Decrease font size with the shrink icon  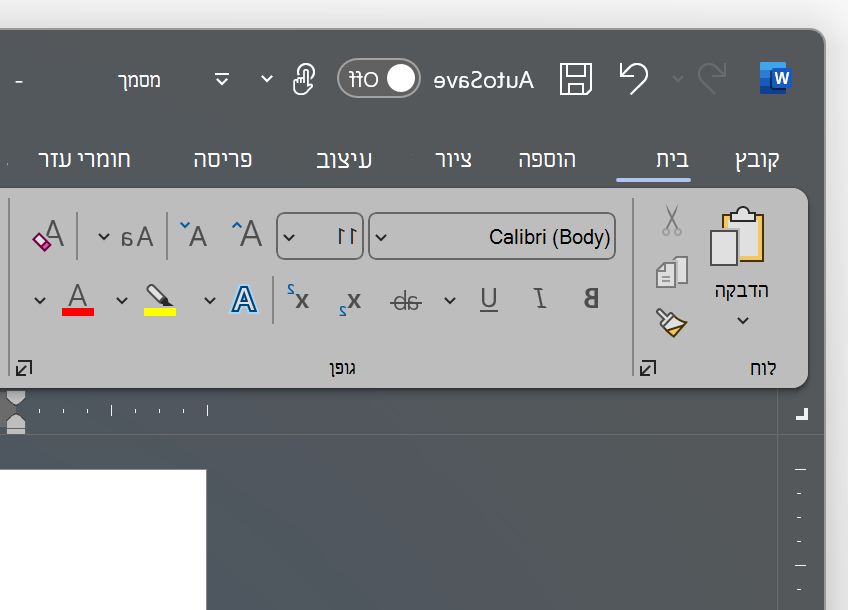click(194, 235)
